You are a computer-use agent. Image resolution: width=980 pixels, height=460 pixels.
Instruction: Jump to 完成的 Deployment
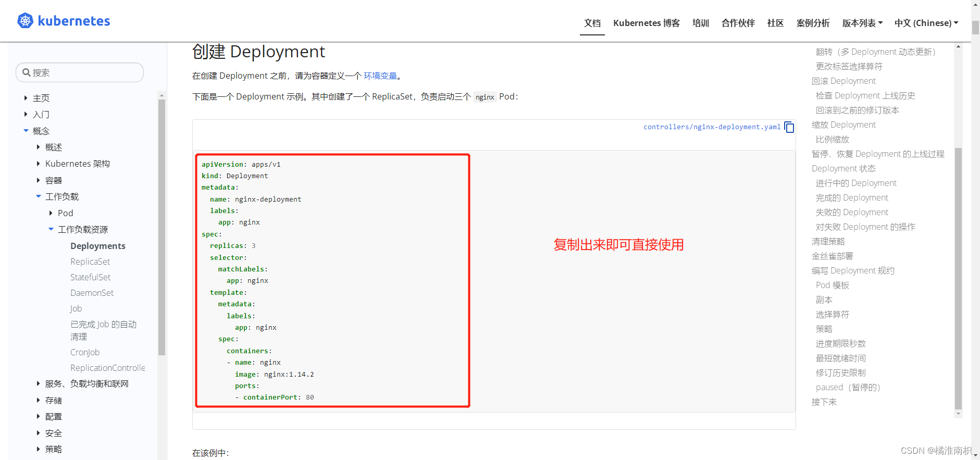point(852,198)
